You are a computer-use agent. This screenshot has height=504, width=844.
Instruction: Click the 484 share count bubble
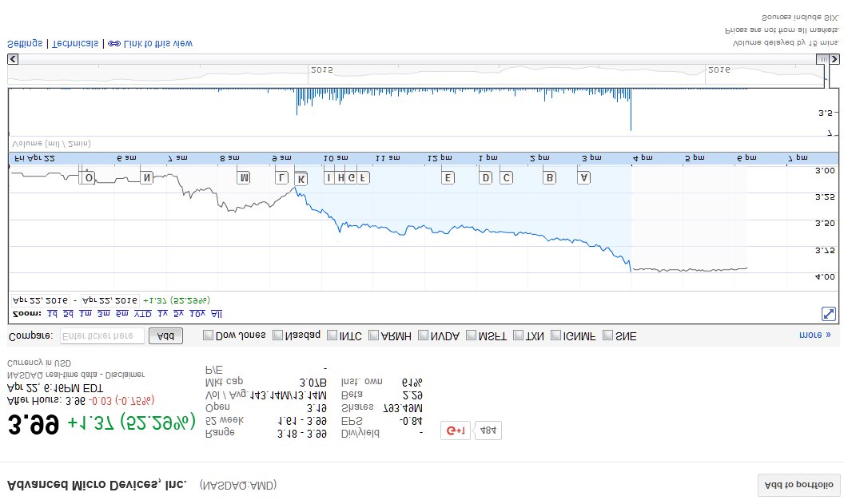click(x=488, y=431)
